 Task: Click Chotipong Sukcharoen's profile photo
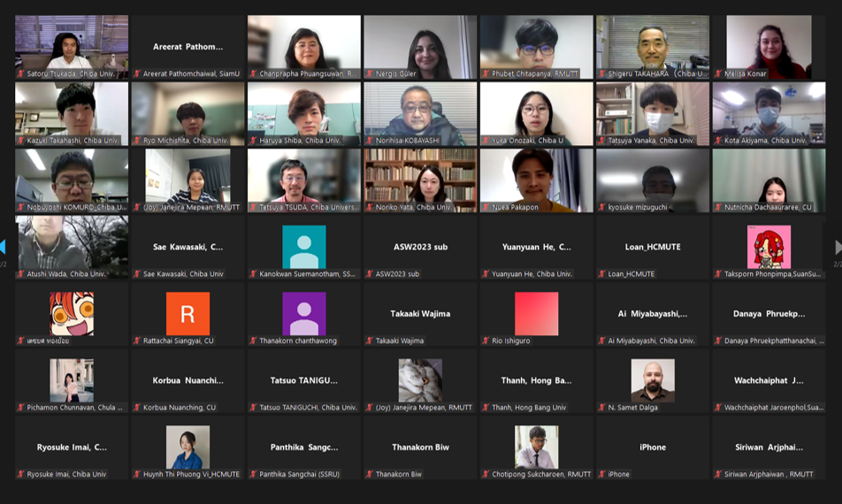[536, 447]
